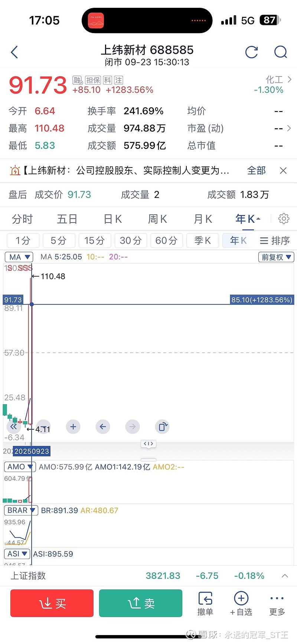Open chart settings gear icon

(x=284, y=219)
